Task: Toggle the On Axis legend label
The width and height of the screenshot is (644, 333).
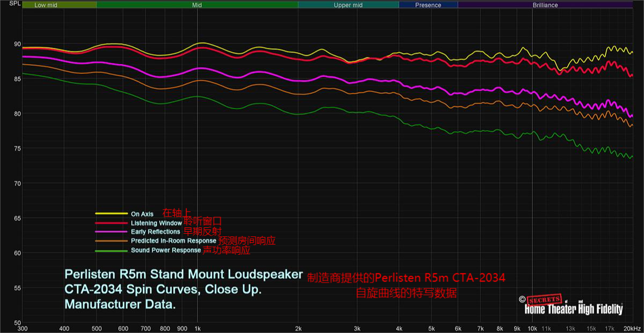Action: (142, 214)
